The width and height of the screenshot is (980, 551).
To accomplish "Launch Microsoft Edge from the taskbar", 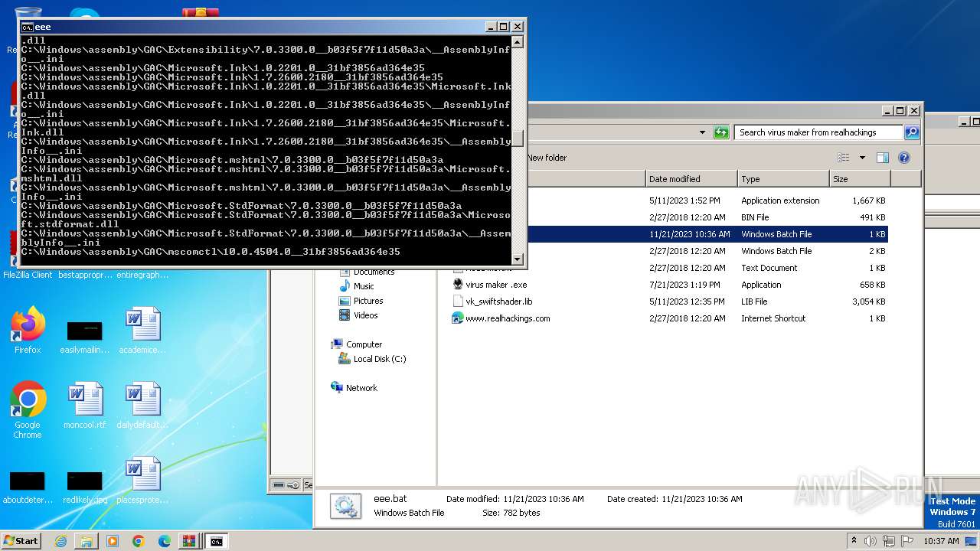I will (164, 541).
